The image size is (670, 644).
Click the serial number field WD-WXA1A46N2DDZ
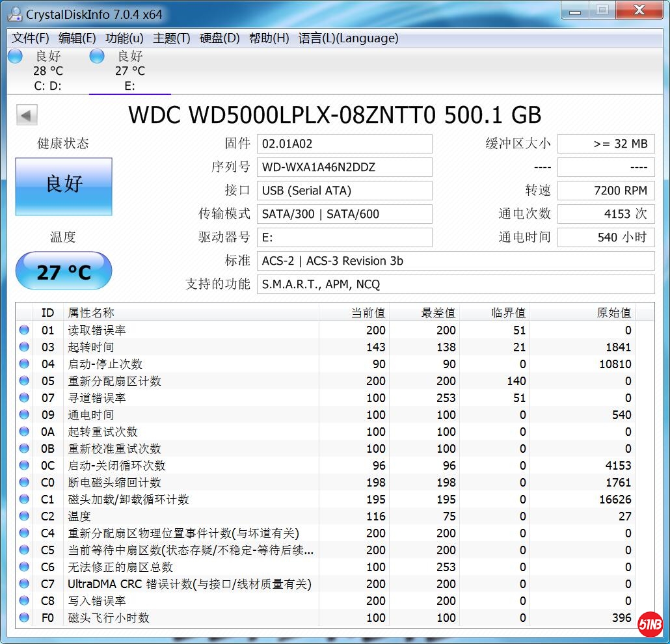tap(344, 167)
